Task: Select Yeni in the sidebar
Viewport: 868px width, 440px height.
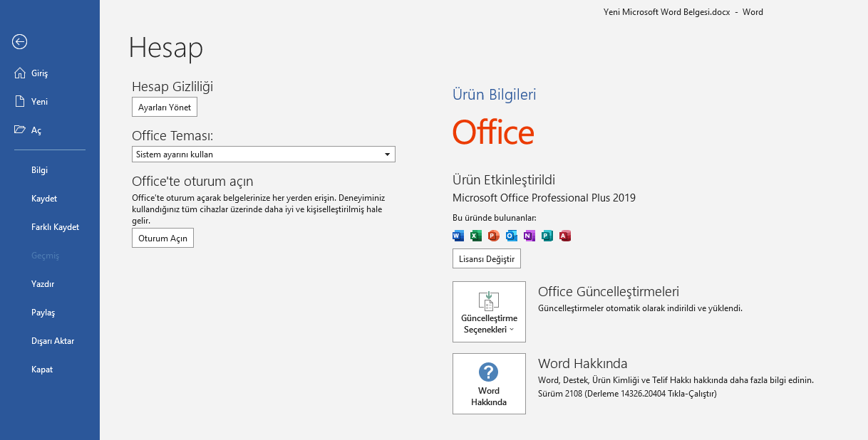Action: [x=39, y=102]
